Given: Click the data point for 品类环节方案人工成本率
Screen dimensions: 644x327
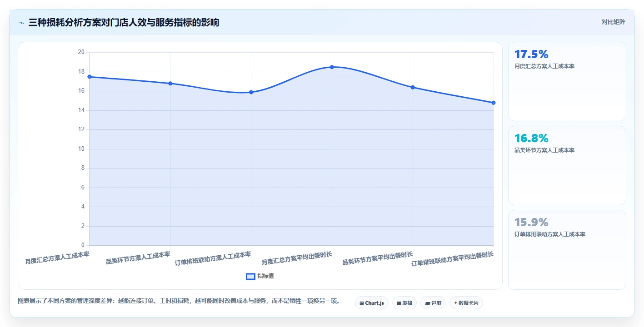Looking at the screenshot, I should [170, 84].
